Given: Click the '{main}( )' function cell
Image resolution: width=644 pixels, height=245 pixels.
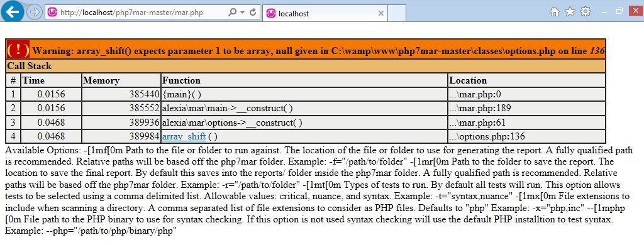Looking at the screenshot, I should click(304, 94).
